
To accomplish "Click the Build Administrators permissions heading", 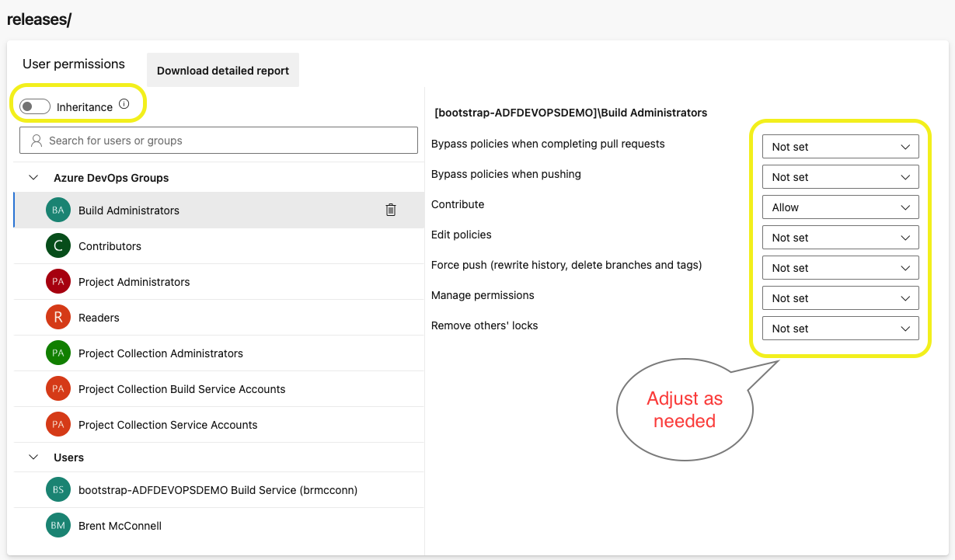I will [570, 113].
